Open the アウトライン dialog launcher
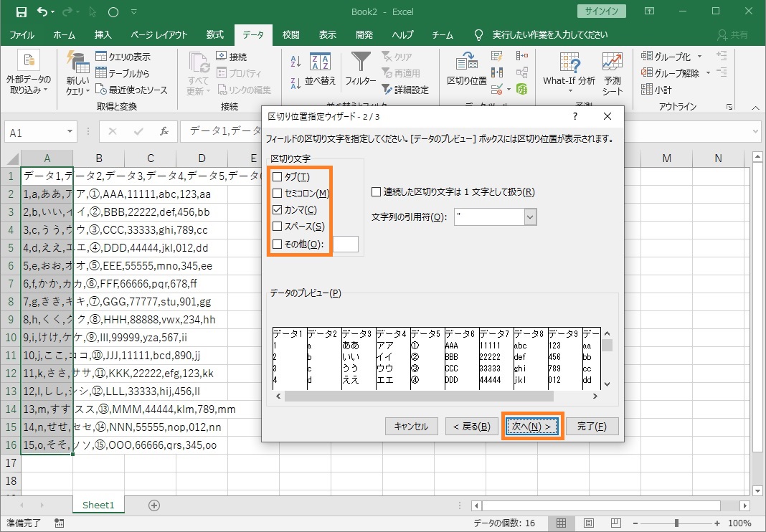 (x=729, y=107)
